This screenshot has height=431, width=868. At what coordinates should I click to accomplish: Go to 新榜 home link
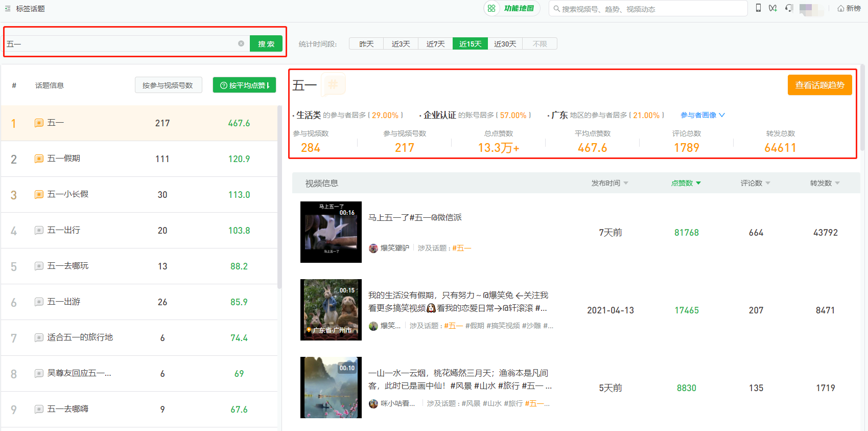point(849,8)
